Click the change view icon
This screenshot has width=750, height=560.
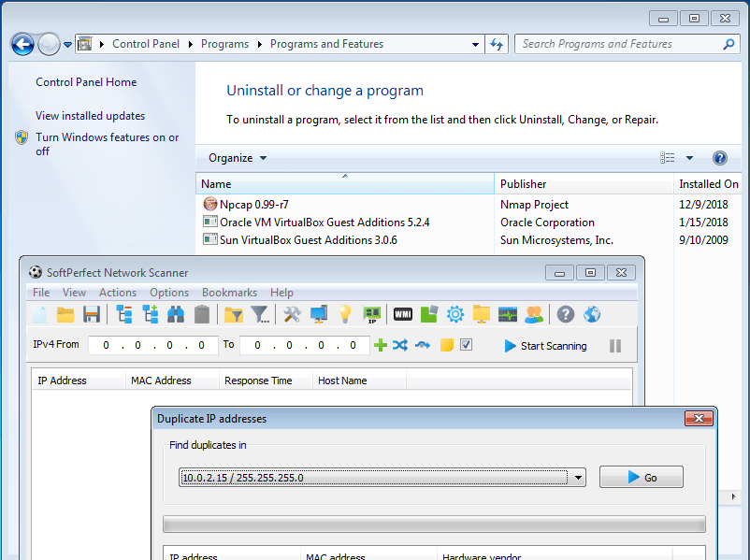[x=668, y=158]
